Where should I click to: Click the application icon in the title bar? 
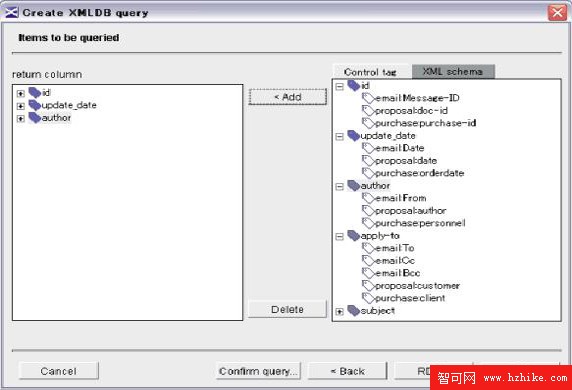coord(11,12)
